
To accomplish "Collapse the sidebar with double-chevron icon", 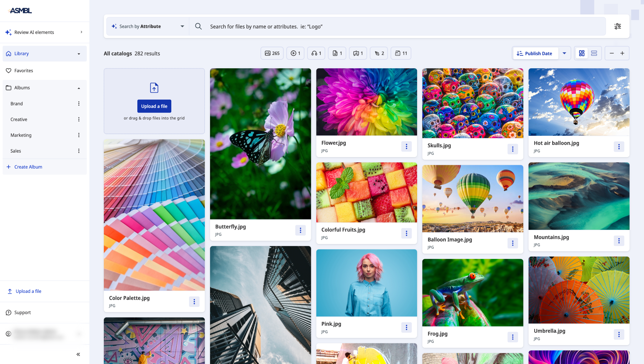I will point(78,354).
